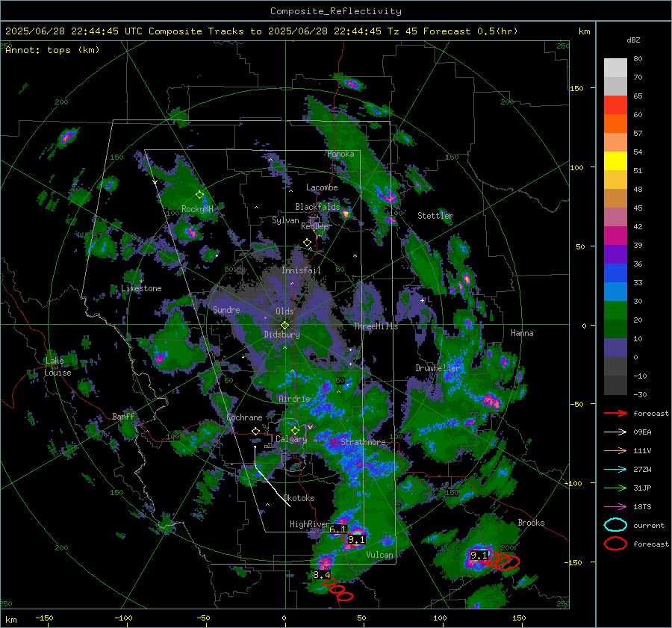
Task: Select the yellow diamond marker below Cochrane
Action: tap(255, 431)
